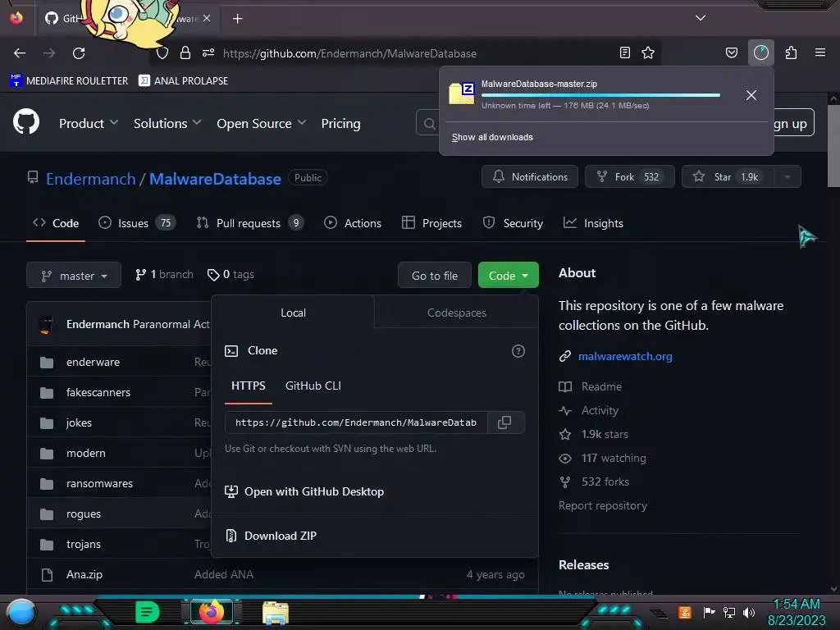Click the GitHub octocat logo

[26, 121]
